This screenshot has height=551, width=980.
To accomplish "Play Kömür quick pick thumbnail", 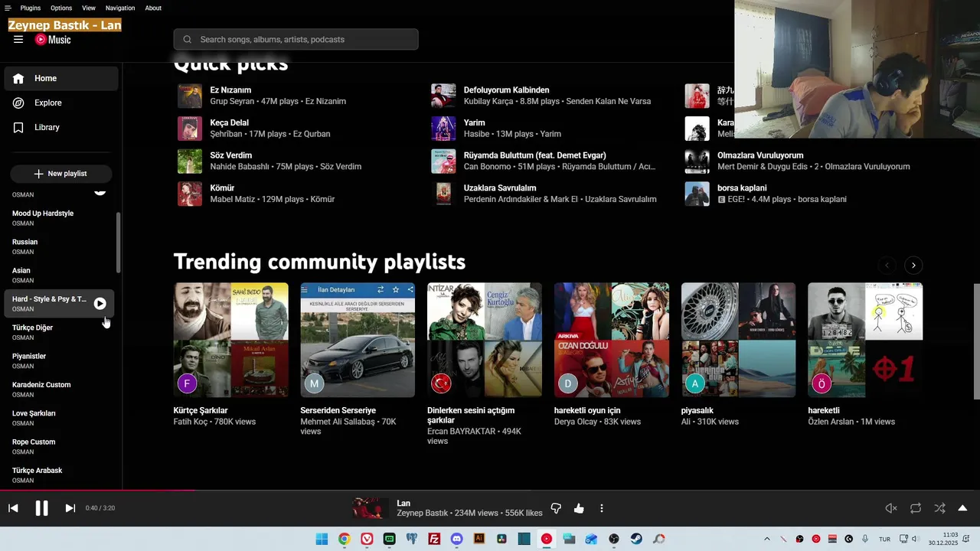I will (190, 194).
